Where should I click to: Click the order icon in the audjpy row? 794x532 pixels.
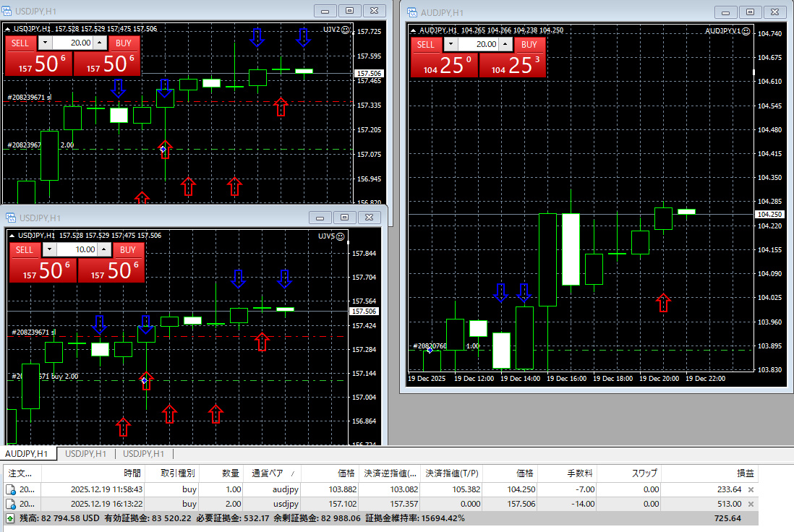click(11, 490)
